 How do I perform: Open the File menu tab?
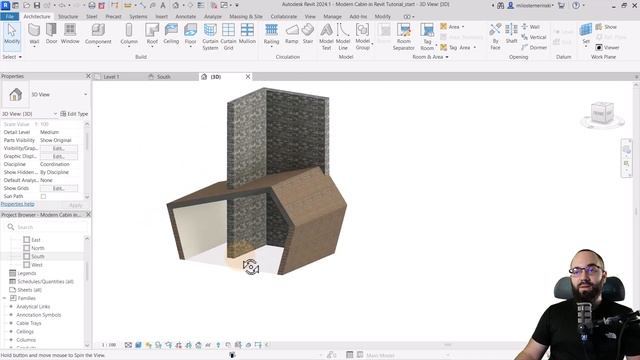pyautogui.click(x=9, y=16)
